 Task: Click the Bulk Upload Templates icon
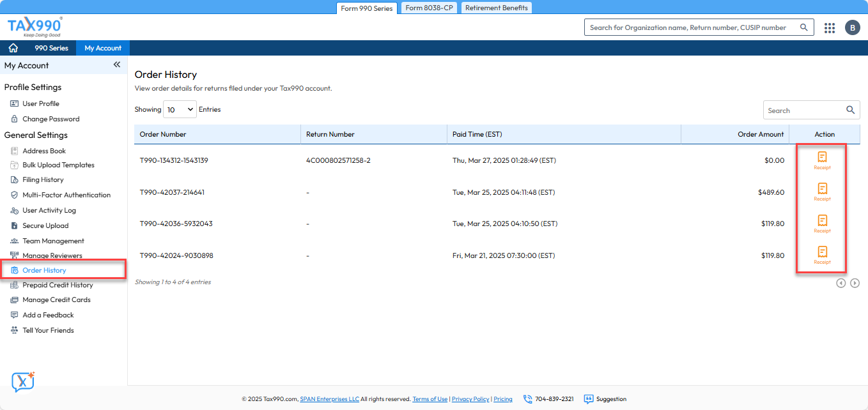(15, 165)
